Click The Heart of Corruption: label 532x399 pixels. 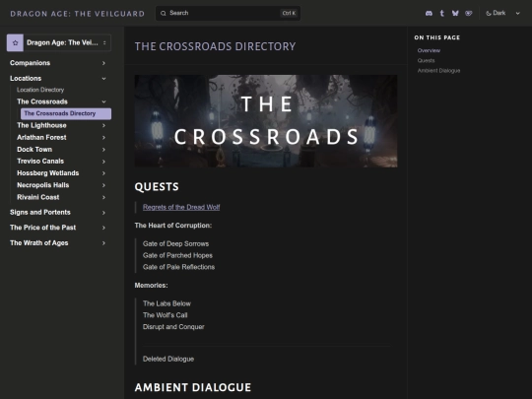[173, 226]
